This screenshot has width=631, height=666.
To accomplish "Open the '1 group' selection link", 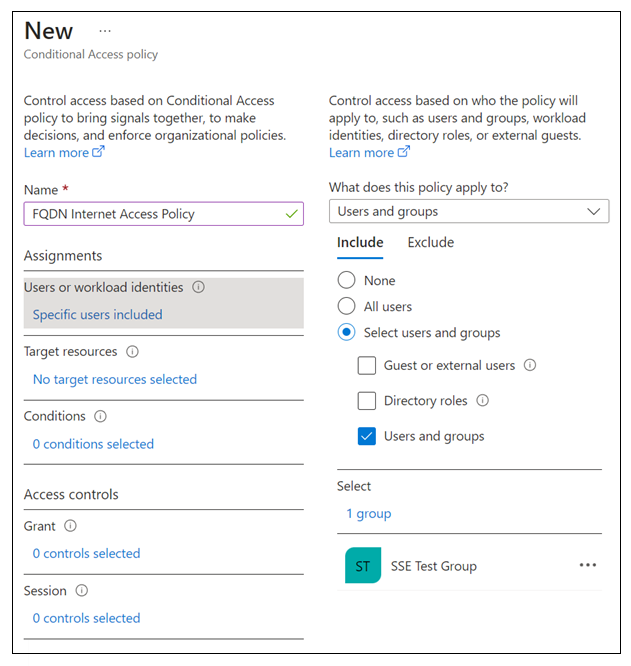I will [369, 514].
